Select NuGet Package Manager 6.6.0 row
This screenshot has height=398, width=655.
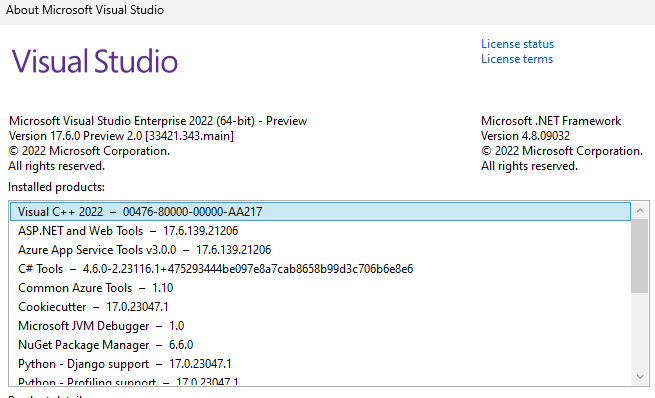pyautogui.click(x=320, y=345)
